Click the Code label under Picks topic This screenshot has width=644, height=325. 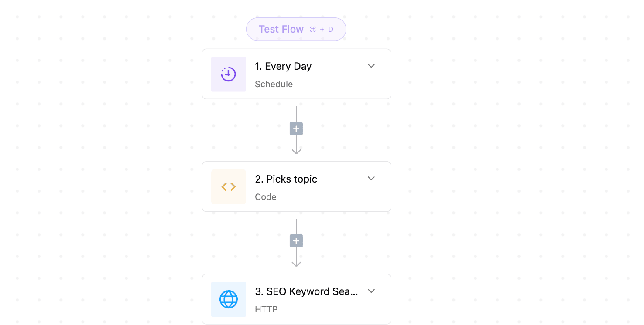pos(265,197)
